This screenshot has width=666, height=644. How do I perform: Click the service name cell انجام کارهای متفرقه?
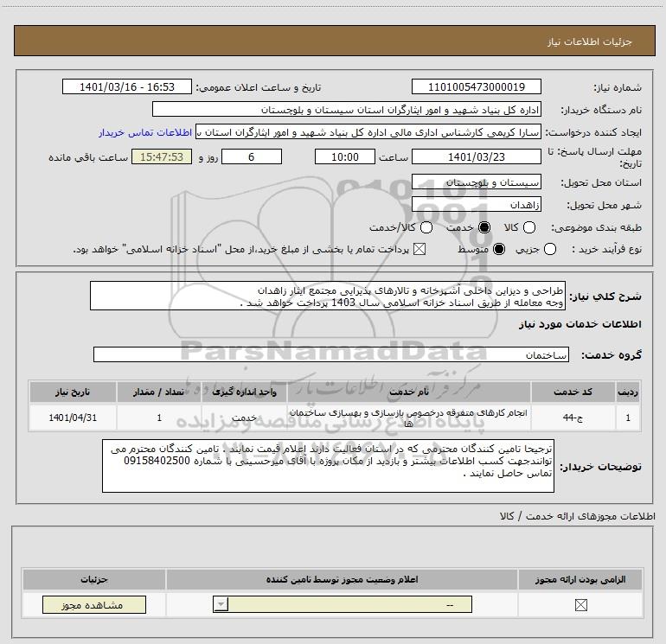[x=409, y=418]
